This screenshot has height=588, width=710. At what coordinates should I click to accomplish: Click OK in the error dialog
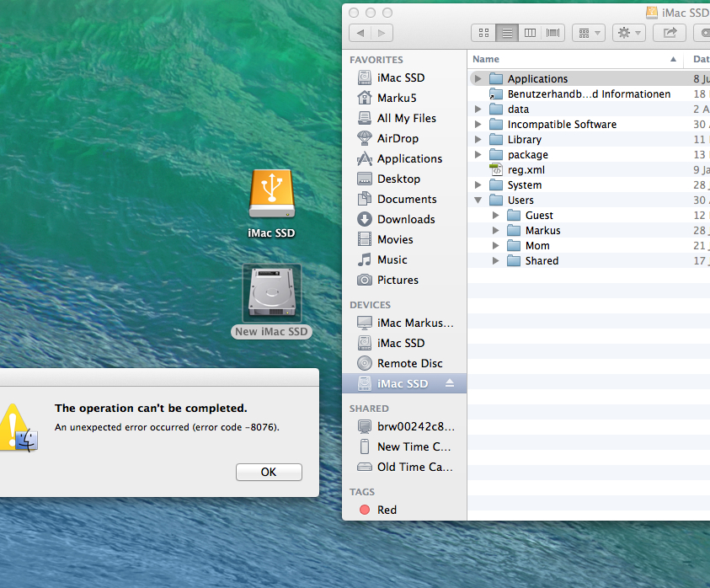coord(269,472)
